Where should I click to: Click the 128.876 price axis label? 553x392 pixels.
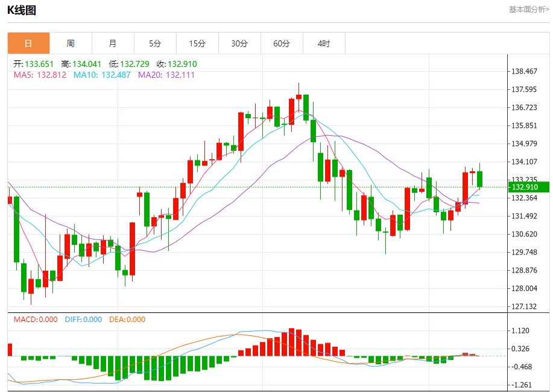[524, 270]
